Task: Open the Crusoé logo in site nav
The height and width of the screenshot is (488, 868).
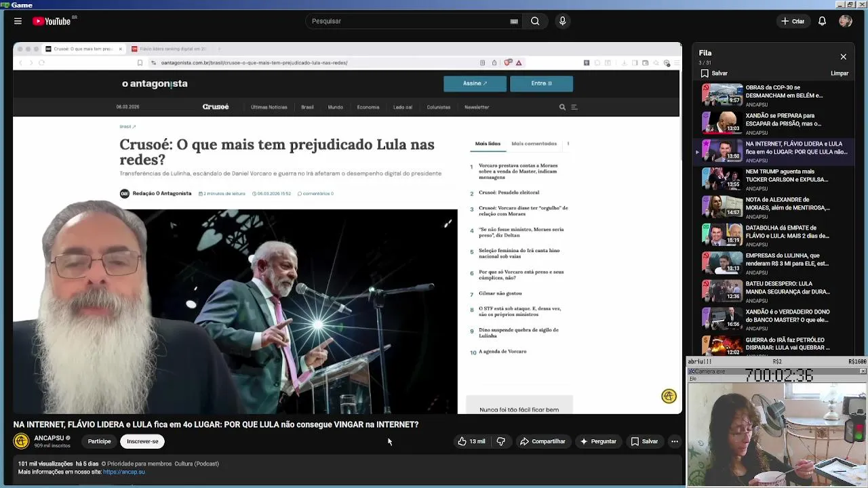Action: click(216, 107)
